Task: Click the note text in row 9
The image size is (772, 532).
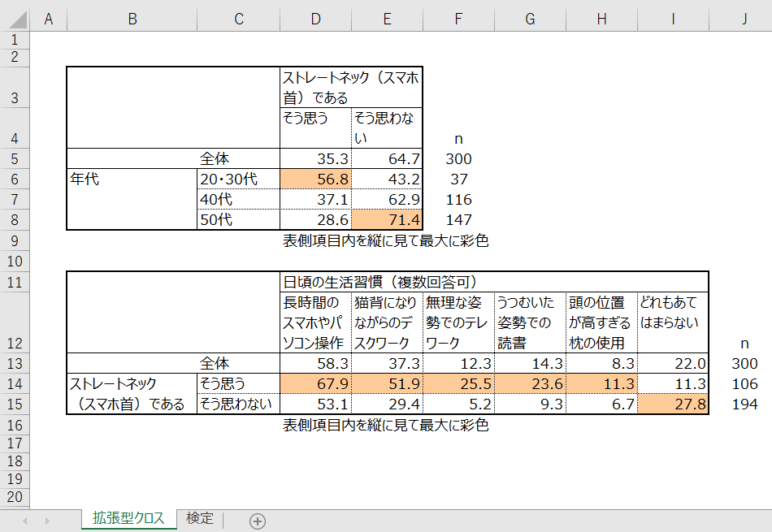Action: click(x=385, y=240)
